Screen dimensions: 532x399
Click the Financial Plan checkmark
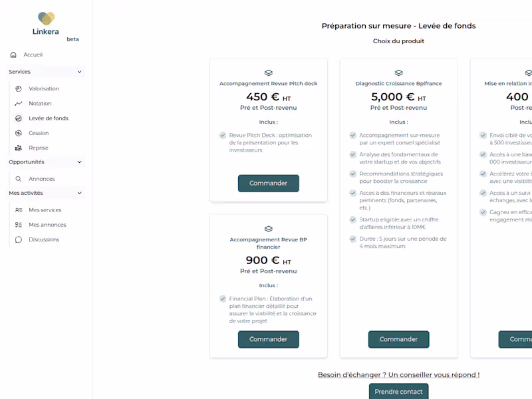pyautogui.click(x=223, y=299)
